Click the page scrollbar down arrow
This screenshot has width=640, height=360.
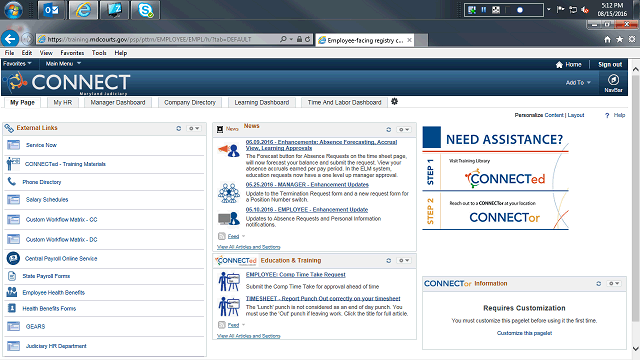point(636,349)
